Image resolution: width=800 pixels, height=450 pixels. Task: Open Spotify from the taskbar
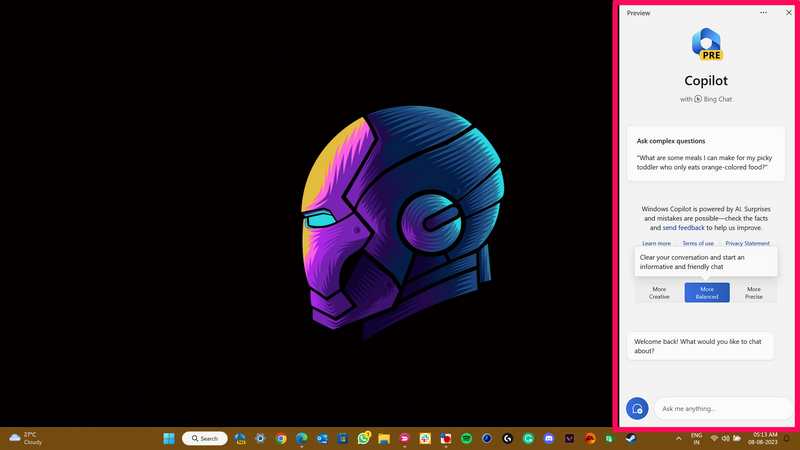[466, 438]
